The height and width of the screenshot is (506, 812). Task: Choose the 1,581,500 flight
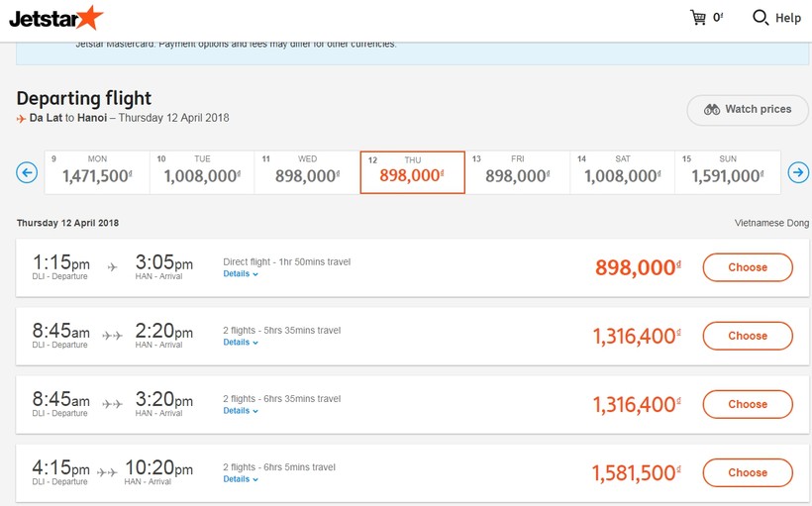point(748,472)
